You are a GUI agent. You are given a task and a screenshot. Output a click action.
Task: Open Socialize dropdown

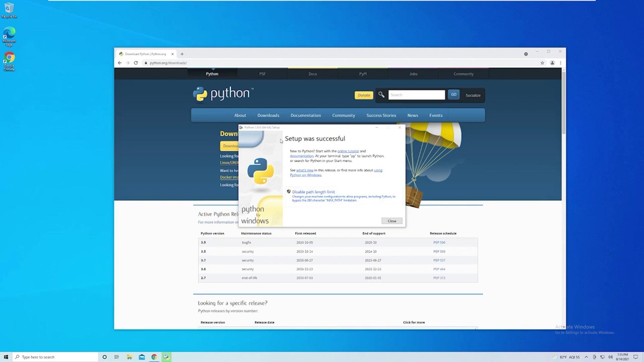[473, 95]
